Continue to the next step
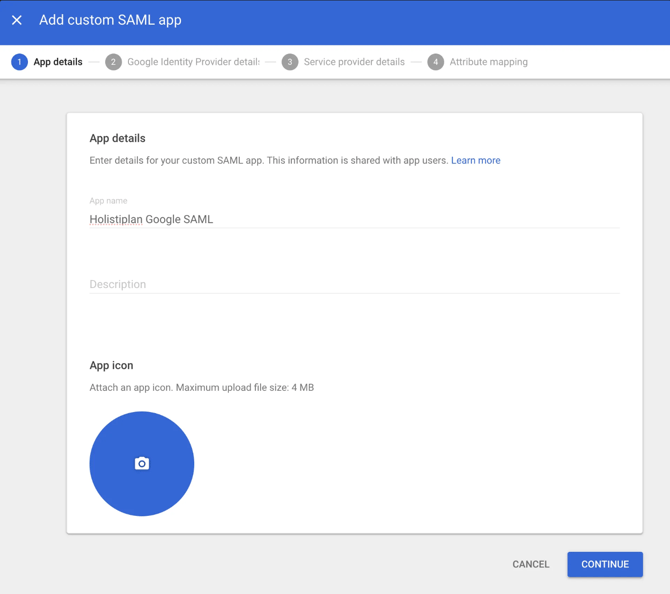 click(x=605, y=564)
